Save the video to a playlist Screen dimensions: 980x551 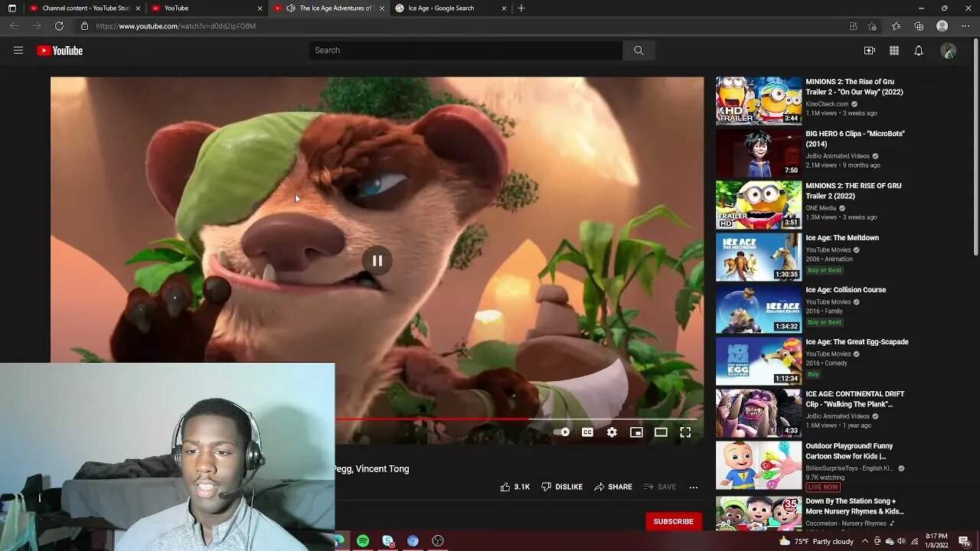click(x=660, y=487)
